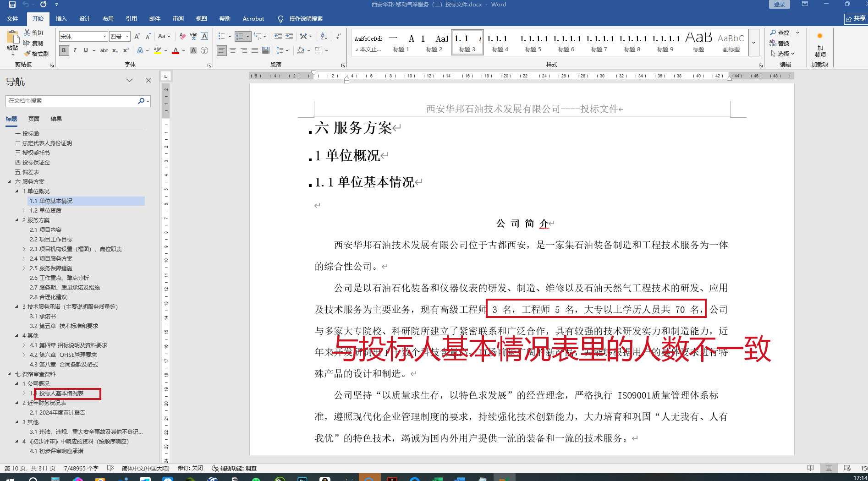The height and width of the screenshot is (481, 868).
Task: Toggle italic formatting
Action: coord(75,50)
